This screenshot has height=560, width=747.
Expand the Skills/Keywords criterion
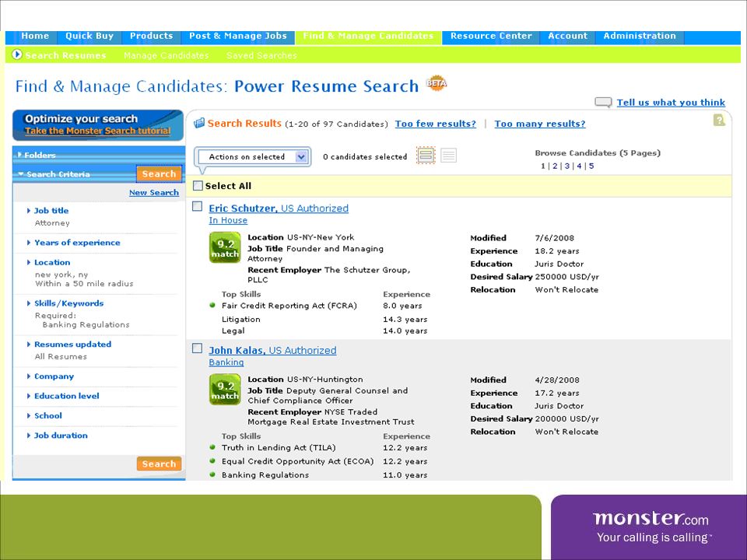(x=68, y=303)
